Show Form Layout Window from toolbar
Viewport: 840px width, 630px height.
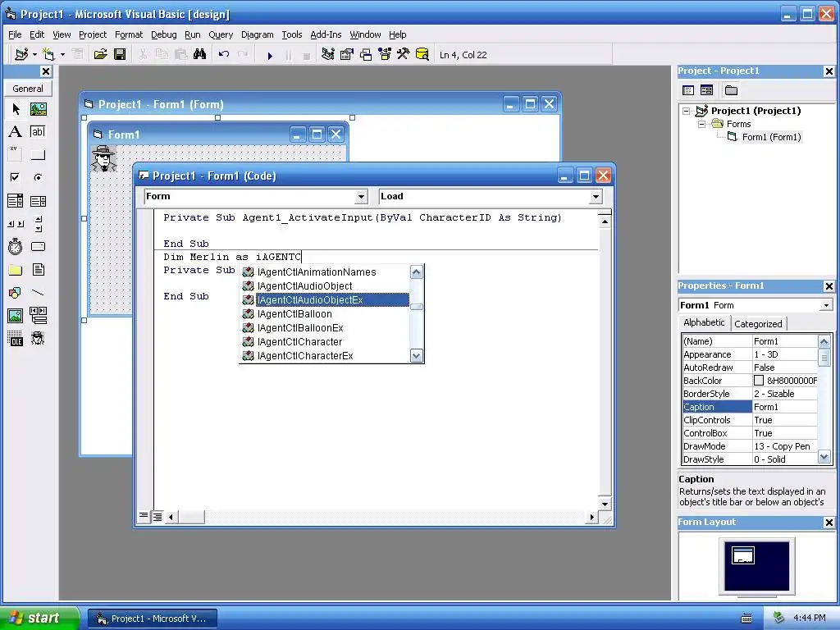point(366,55)
